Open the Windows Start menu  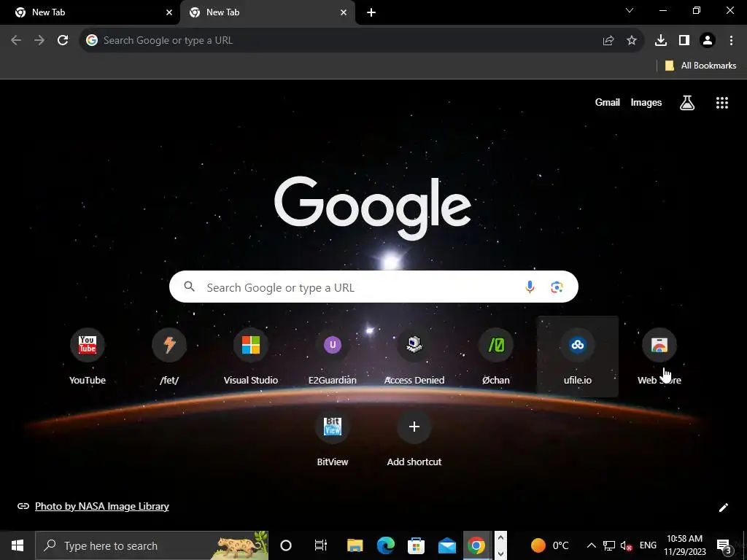point(18,545)
